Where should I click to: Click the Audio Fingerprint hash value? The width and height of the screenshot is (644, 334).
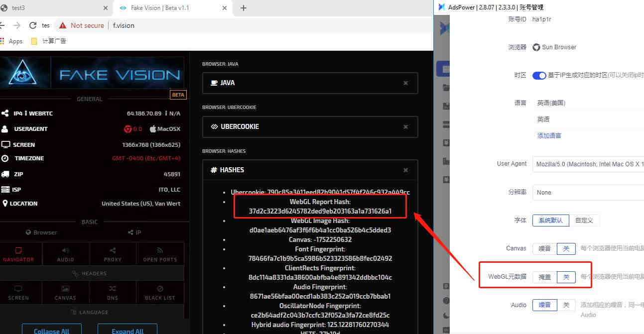pyautogui.click(x=320, y=296)
